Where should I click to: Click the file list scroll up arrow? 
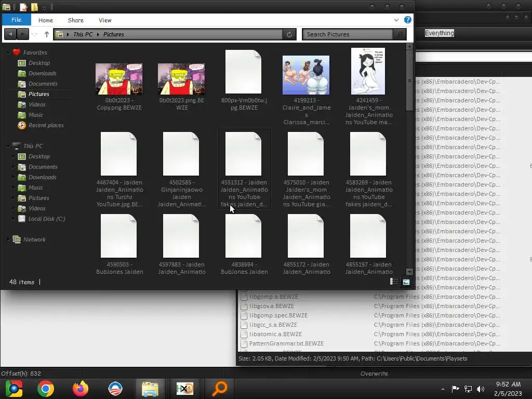[x=409, y=46]
